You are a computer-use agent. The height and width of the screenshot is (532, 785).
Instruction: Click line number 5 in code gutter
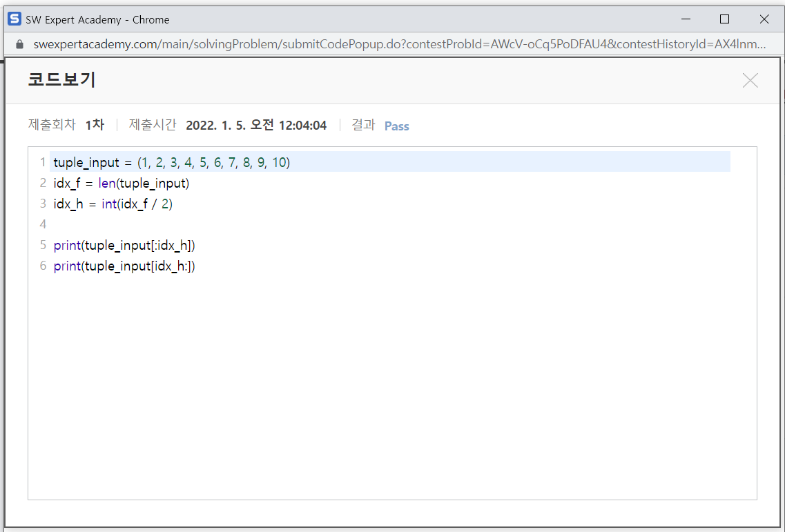pos(43,245)
